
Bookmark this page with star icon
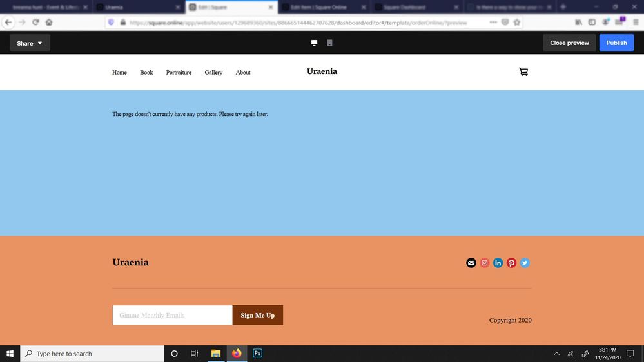pos(517,22)
